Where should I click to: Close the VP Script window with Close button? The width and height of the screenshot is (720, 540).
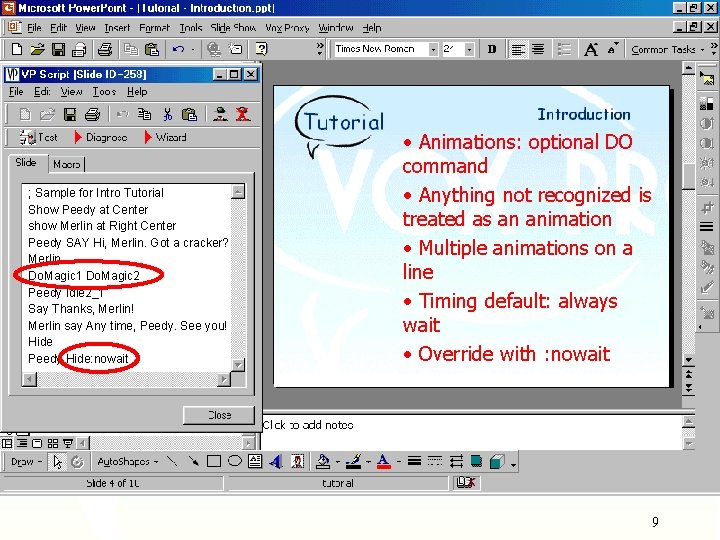219,415
